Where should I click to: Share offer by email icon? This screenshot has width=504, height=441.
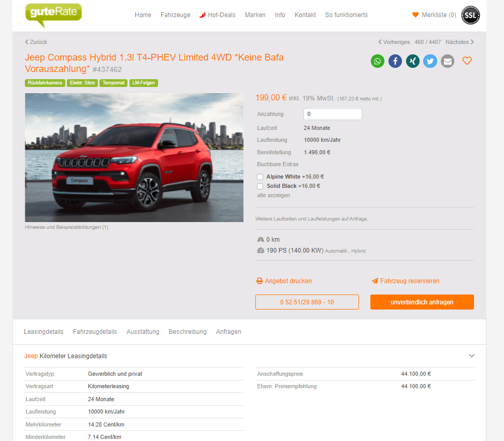pyautogui.click(x=447, y=61)
